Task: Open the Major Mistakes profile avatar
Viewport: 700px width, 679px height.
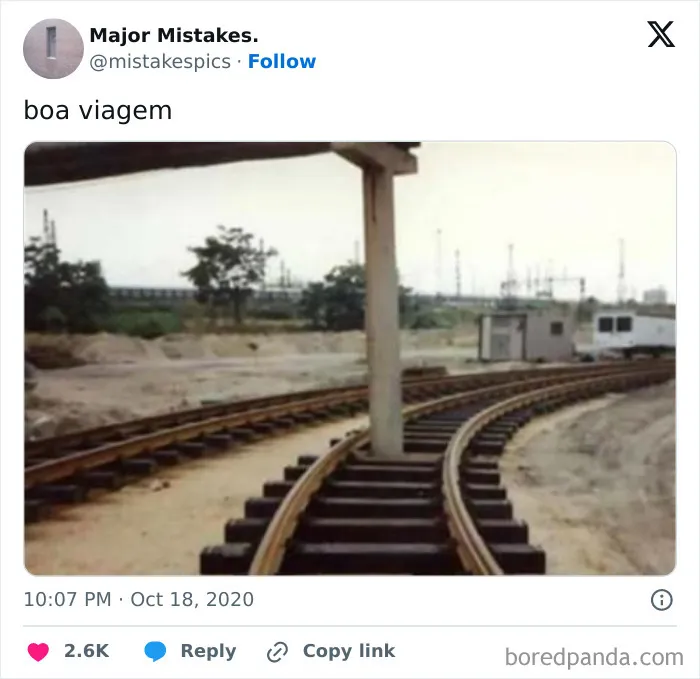Action: 53,49
